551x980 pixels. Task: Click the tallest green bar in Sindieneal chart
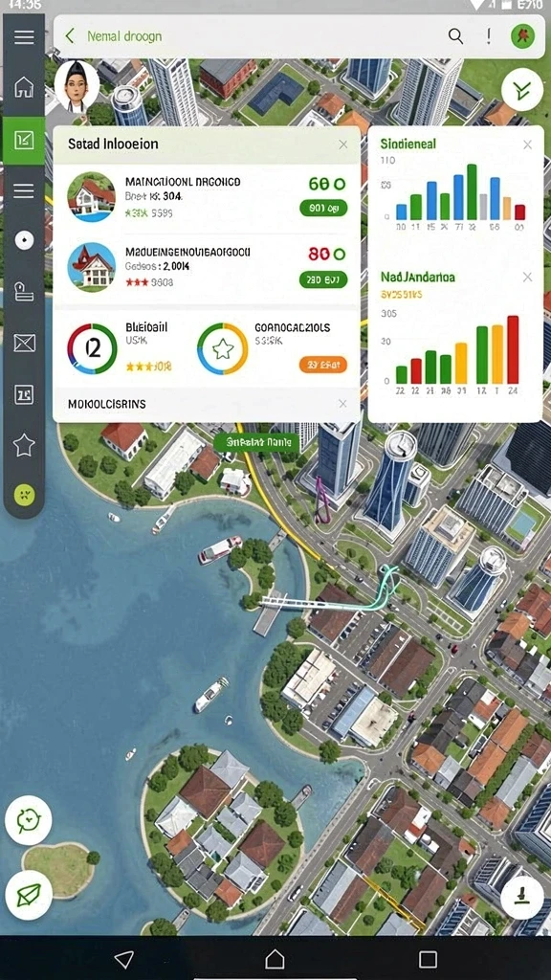click(472, 191)
